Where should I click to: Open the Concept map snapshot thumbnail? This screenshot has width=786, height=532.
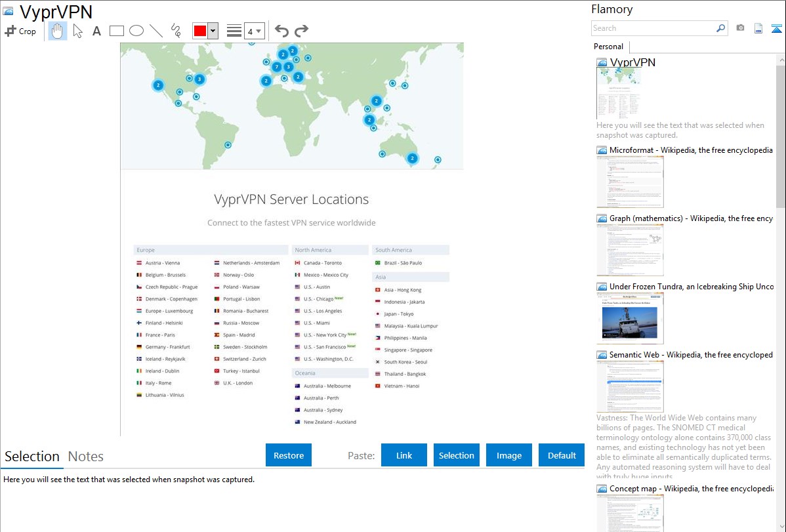[630, 513]
